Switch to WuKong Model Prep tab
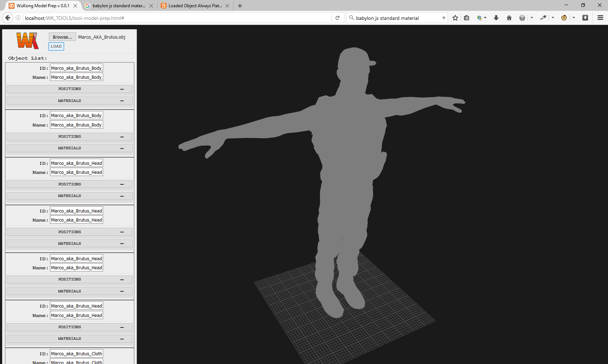The width and height of the screenshot is (608, 364). point(43,6)
